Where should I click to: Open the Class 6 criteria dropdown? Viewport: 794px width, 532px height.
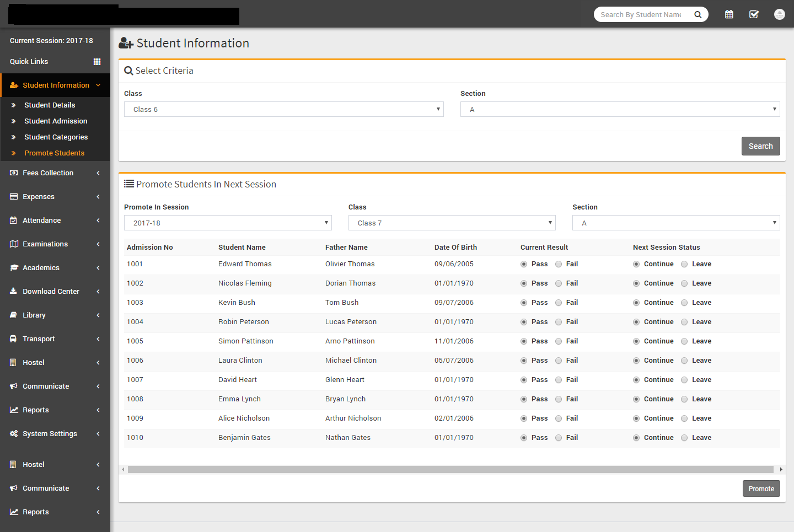pyautogui.click(x=283, y=109)
